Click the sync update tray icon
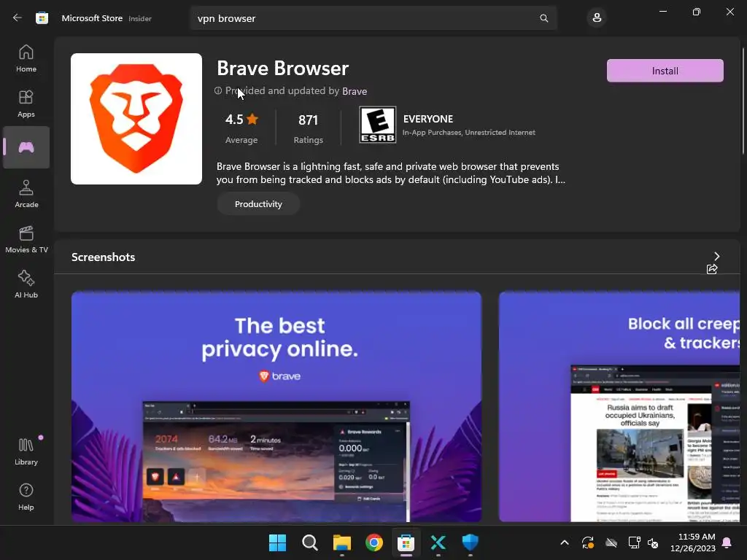Image resolution: width=747 pixels, height=560 pixels. point(588,542)
